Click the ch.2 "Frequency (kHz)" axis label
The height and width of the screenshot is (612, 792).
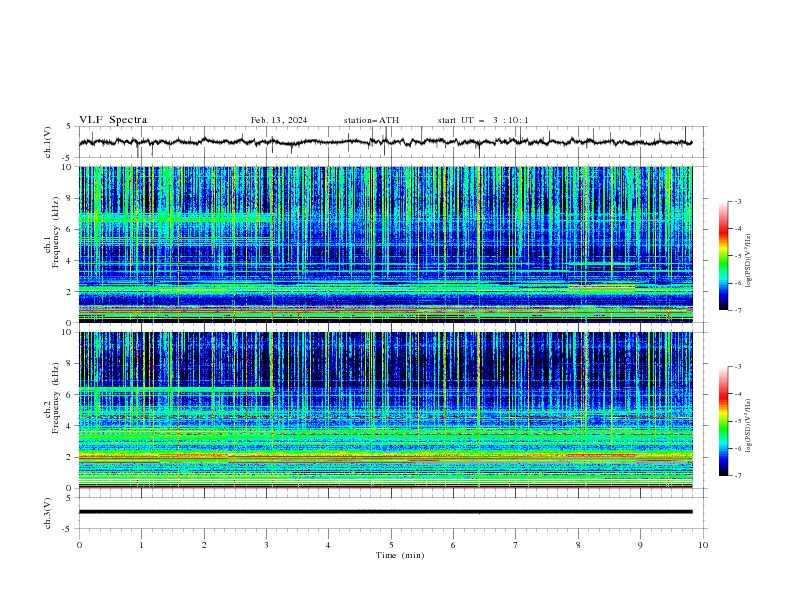pyautogui.click(x=56, y=398)
